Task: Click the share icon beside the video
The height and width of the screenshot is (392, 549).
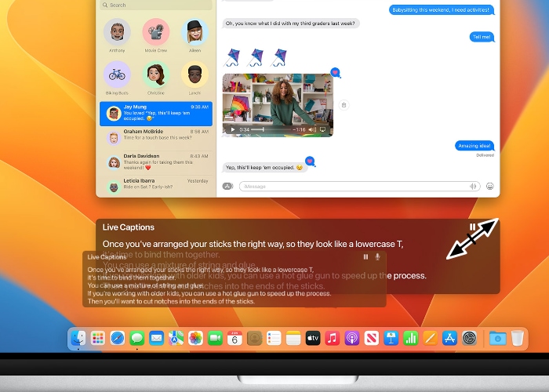Action: 344,104
